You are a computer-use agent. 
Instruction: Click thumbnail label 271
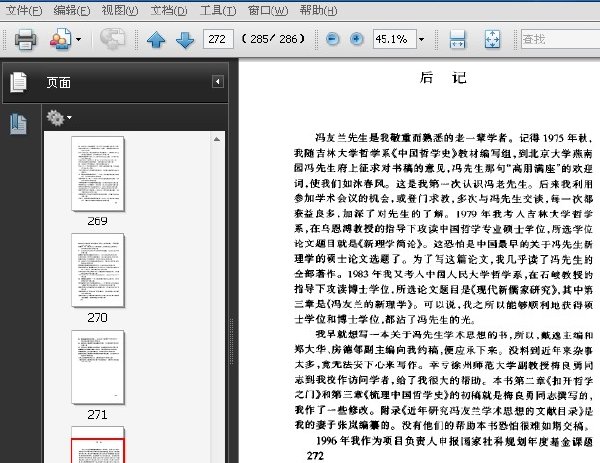97,414
